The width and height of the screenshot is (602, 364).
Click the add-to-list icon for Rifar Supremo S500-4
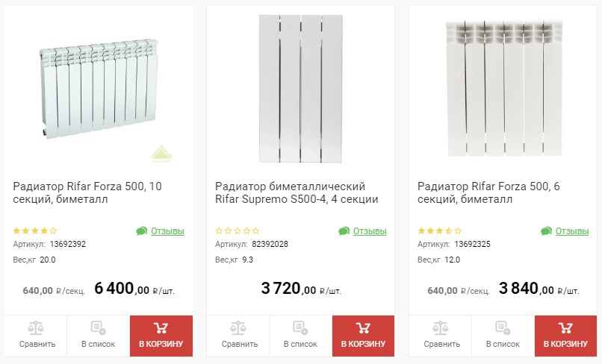300,328
